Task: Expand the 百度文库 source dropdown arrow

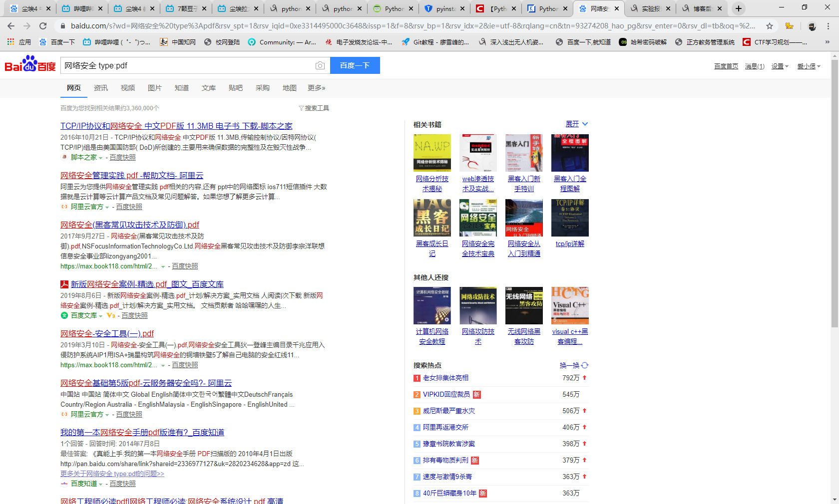Action: click(x=101, y=316)
